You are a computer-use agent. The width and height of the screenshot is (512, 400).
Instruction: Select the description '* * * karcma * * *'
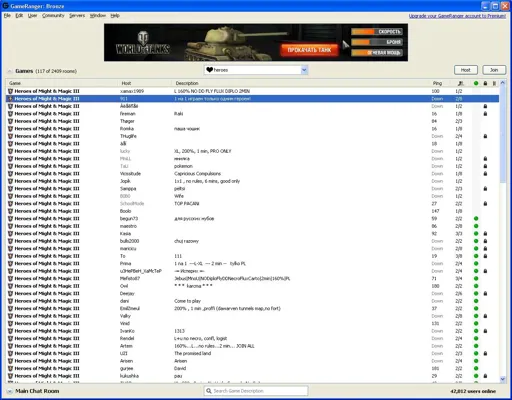coord(193,286)
